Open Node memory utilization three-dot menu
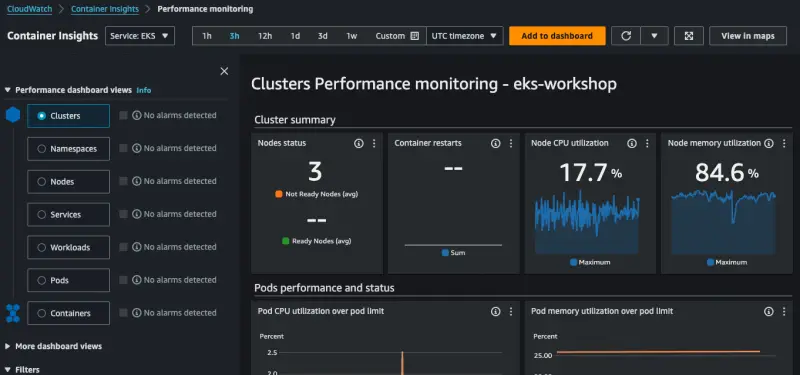This screenshot has height=375, width=800. (784, 143)
